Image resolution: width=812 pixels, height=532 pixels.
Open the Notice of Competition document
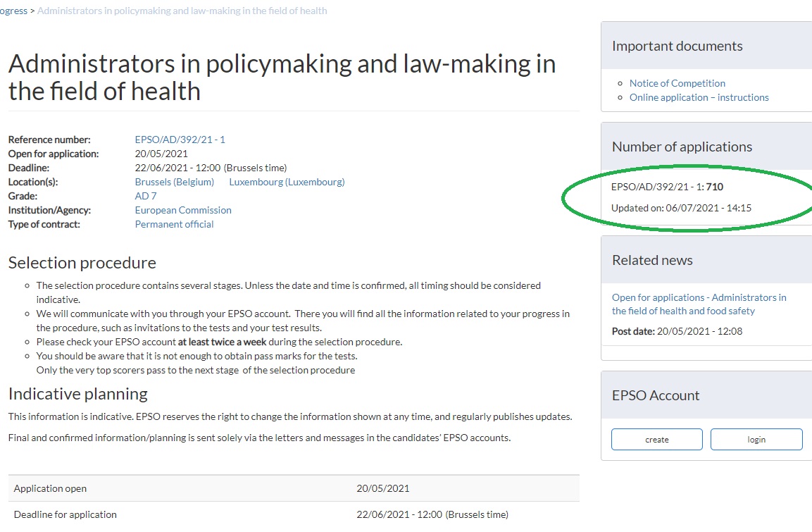(677, 83)
